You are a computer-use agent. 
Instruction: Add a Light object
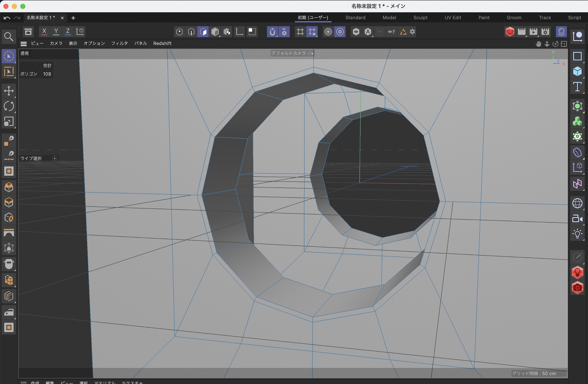point(577,234)
